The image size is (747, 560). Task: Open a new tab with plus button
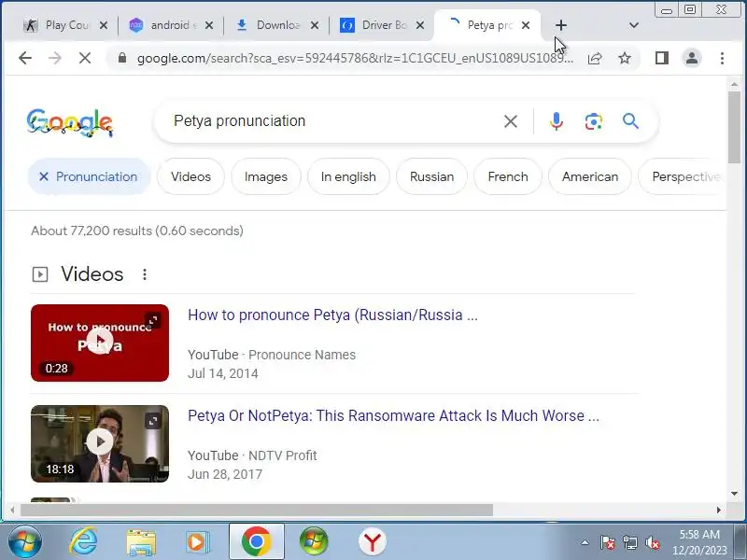coord(561,25)
